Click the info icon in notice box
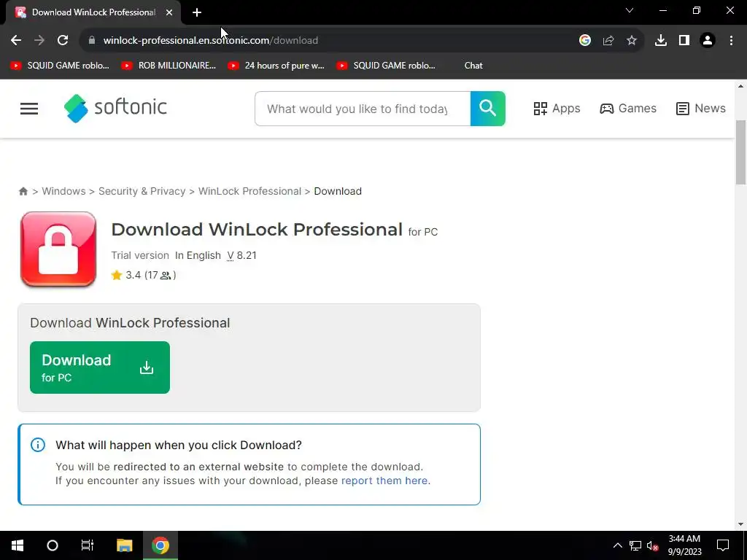 (x=38, y=445)
